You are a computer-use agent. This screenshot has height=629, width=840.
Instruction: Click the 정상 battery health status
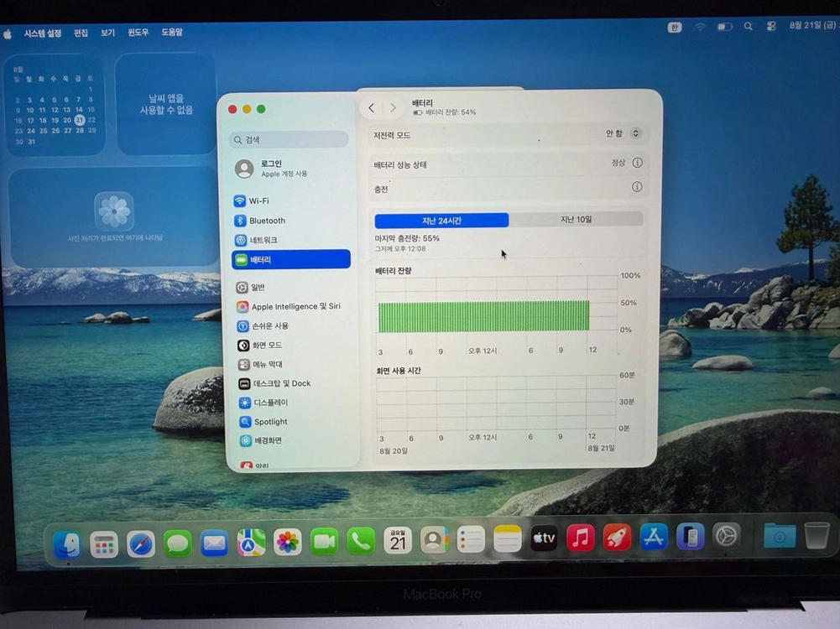point(618,162)
